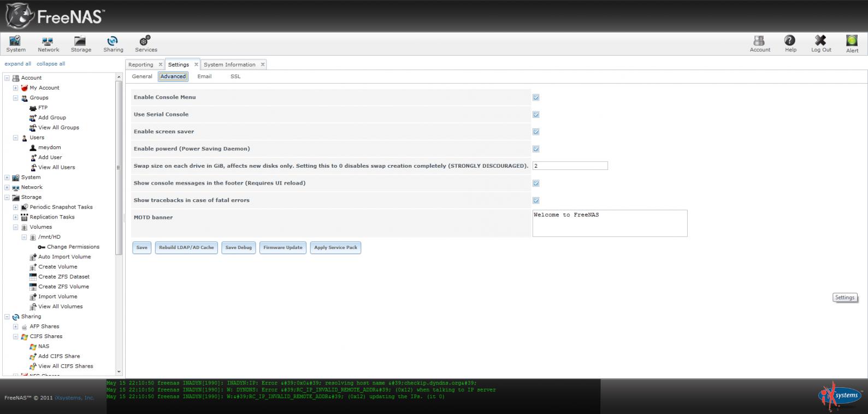Click Add User in the tree
The image size is (868, 414).
(50, 157)
